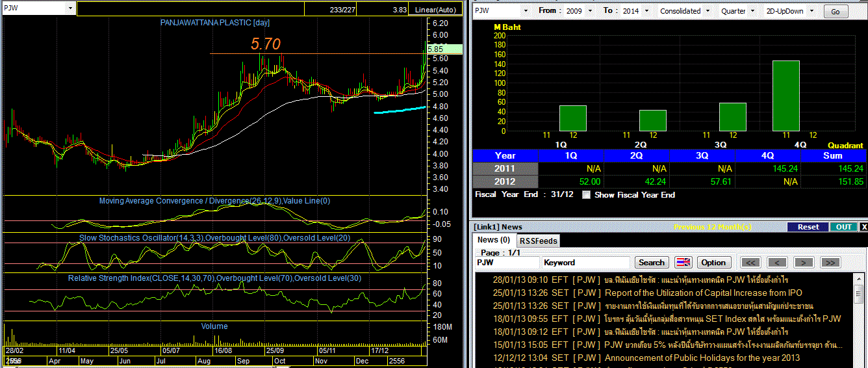Open the financials symbol PJW dropdown
The width and height of the screenshot is (868, 368).
525,11
